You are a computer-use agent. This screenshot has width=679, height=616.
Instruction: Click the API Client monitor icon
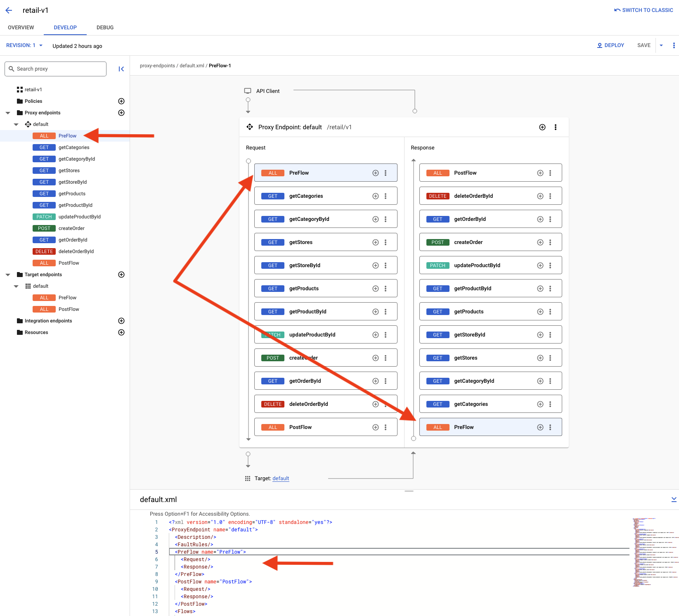pos(248,91)
